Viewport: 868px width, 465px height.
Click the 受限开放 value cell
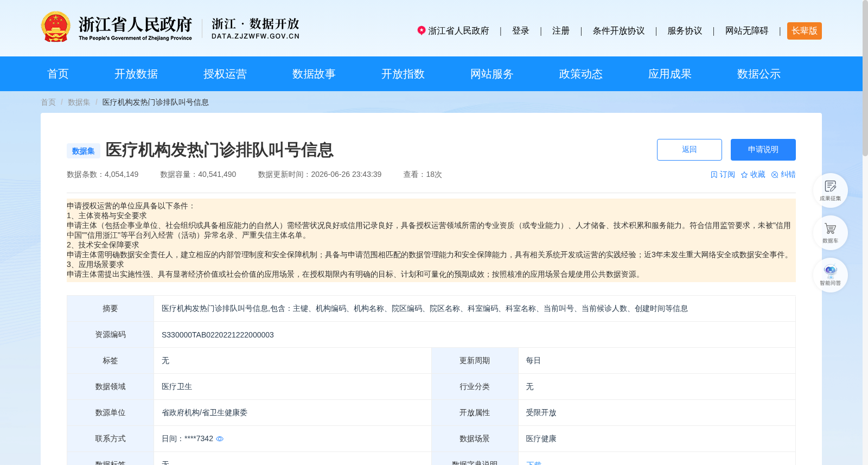pos(541,413)
